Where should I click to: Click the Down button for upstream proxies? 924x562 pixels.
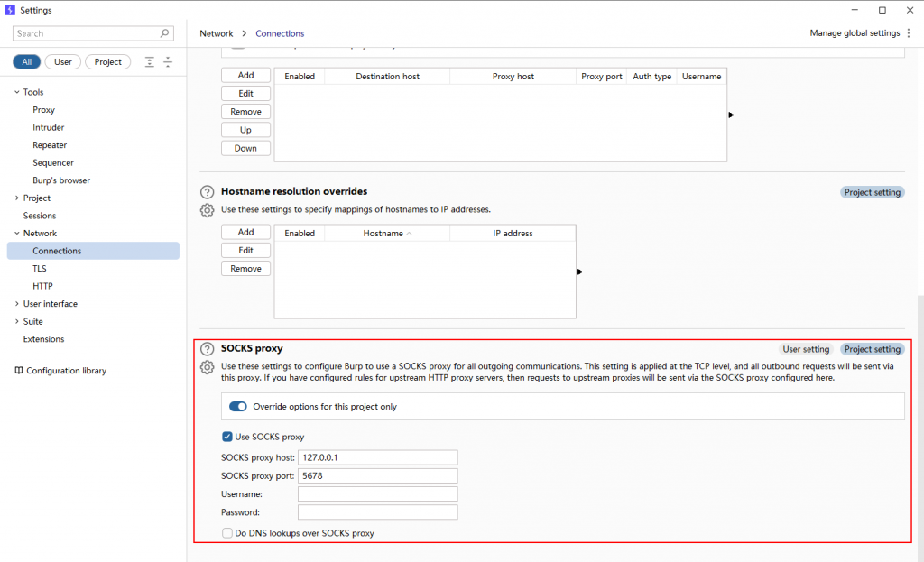[x=245, y=149]
